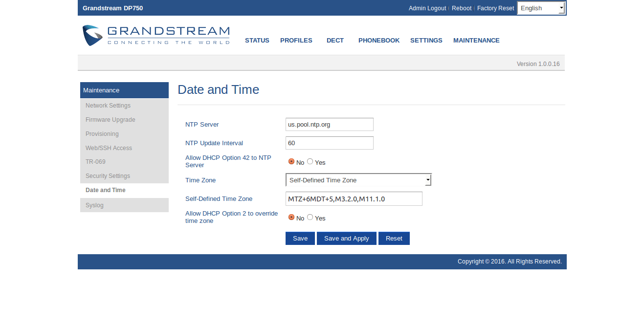The height and width of the screenshot is (329, 644).
Task: Select No for DHCP Option 42
Action: click(291, 161)
